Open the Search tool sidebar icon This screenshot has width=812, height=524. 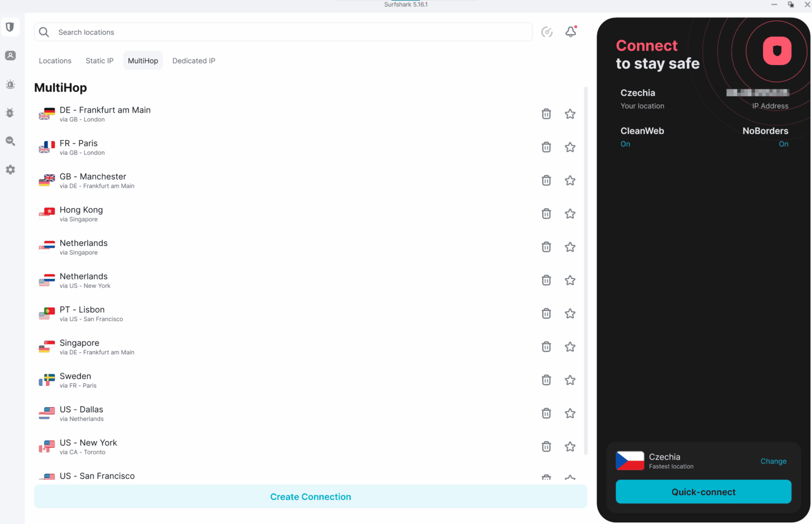coord(10,141)
